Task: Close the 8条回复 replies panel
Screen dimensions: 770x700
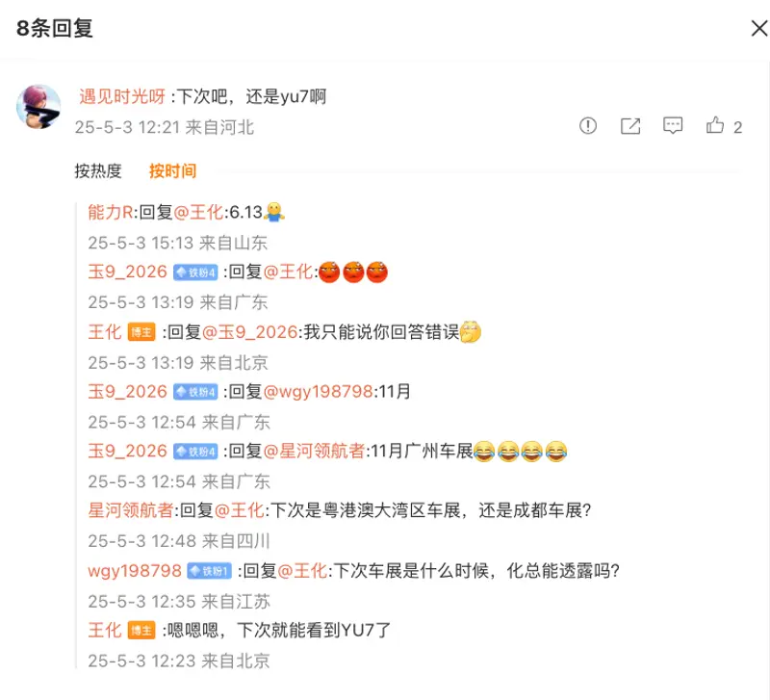Action: pyautogui.click(x=759, y=28)
